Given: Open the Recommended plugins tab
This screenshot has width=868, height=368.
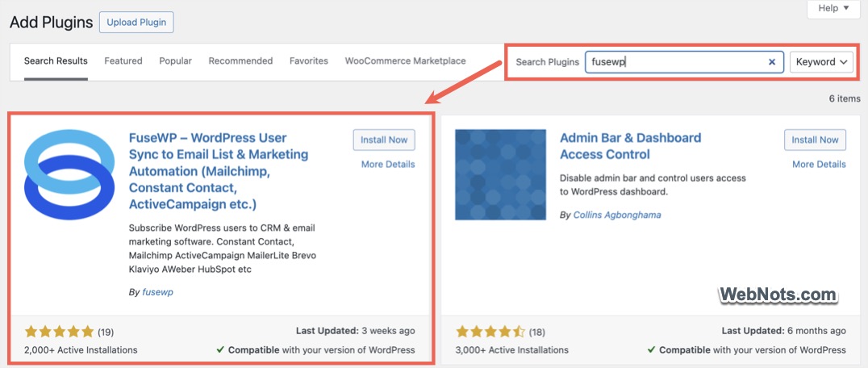Looking at the screenshot, I should [241, 61].
